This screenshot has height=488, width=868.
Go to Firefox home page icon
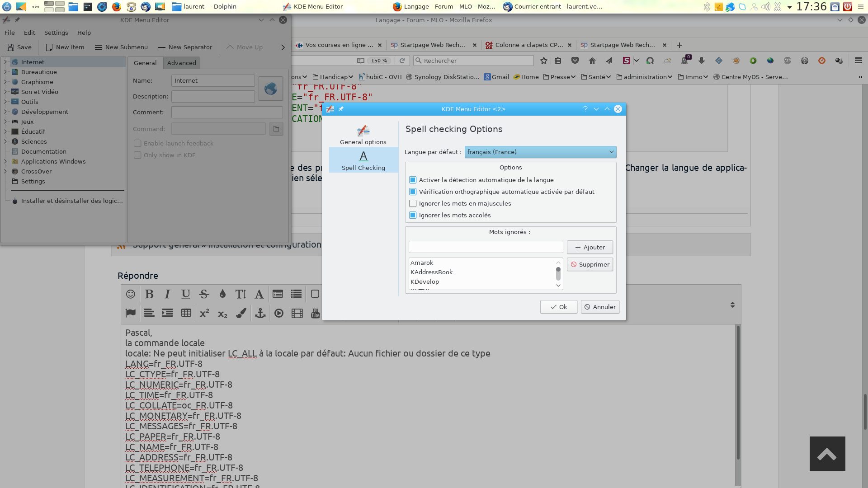point(592,61)
